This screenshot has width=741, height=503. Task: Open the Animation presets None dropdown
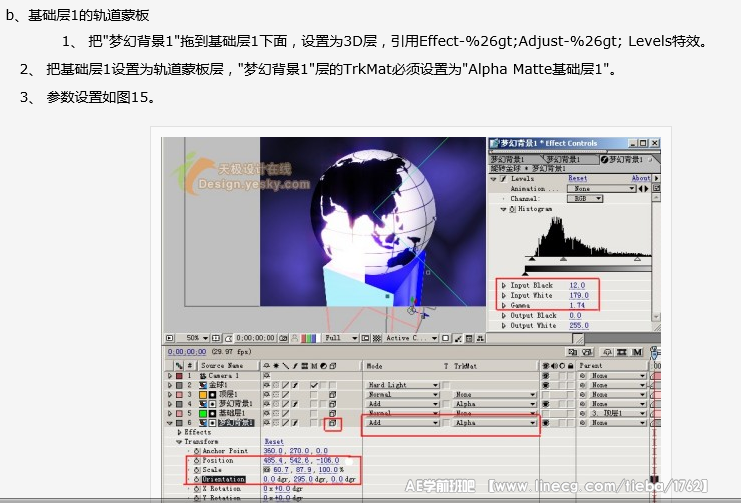tap(602, 189)
